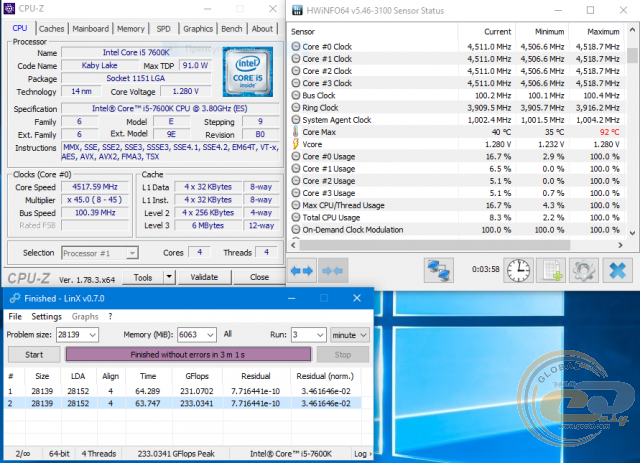
Task: Click the blue X close-sensors icon in HWiNFO
Action: coord(618,270)
